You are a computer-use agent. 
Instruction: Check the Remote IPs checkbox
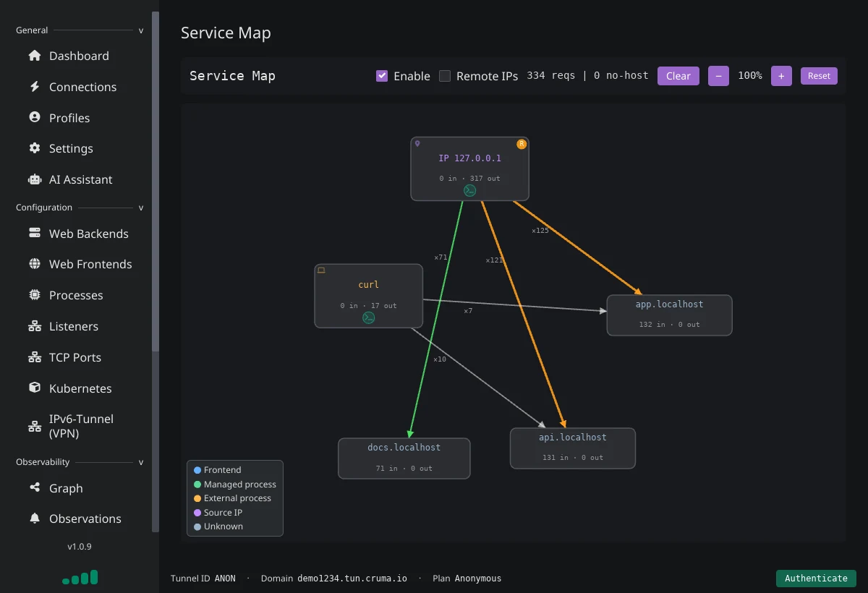pyautogui.click(x=445, y=76)
